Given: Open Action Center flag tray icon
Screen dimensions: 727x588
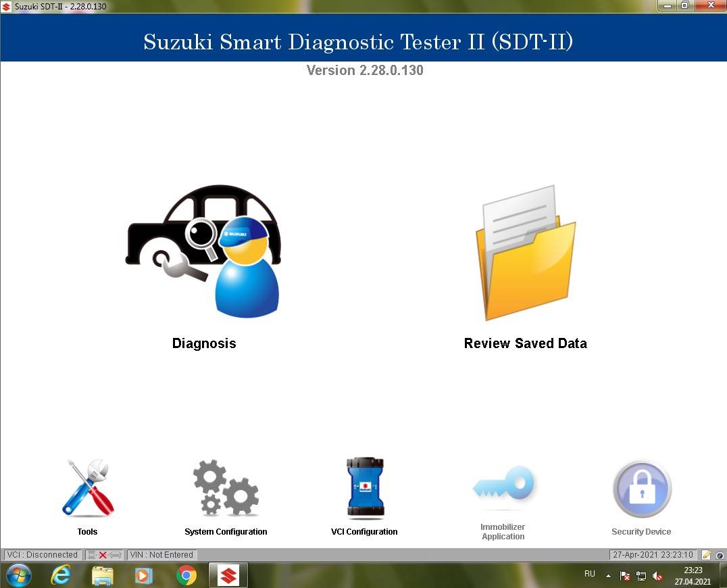Looking at the screenshot, I should tap(624, 576).
